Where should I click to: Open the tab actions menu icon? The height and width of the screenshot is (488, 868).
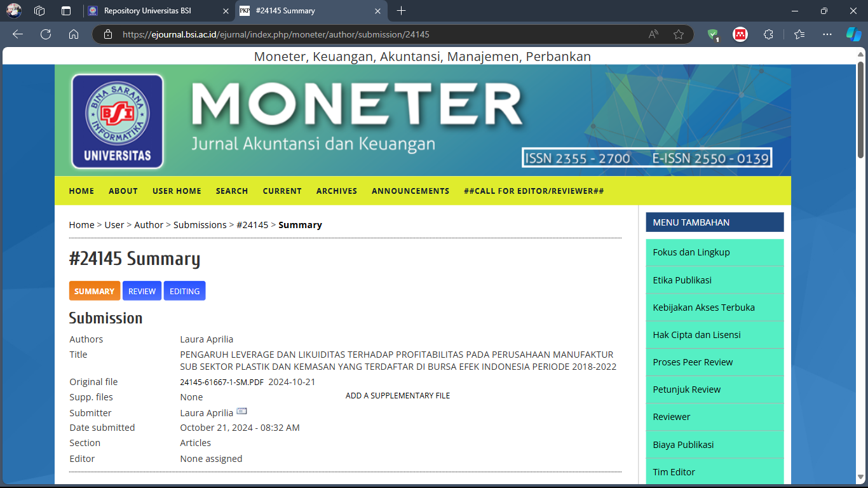(x=66, y=11)
